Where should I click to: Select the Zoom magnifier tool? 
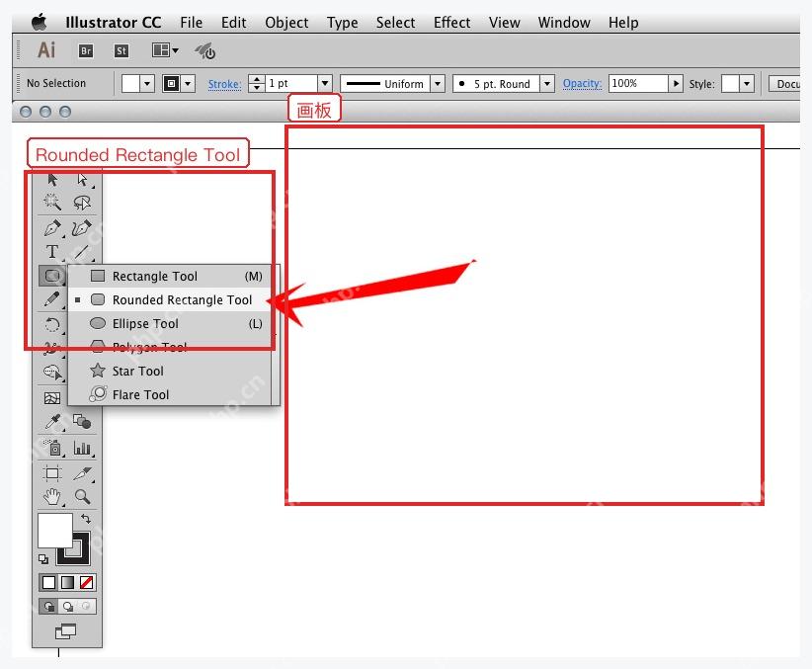click(82, 496)
